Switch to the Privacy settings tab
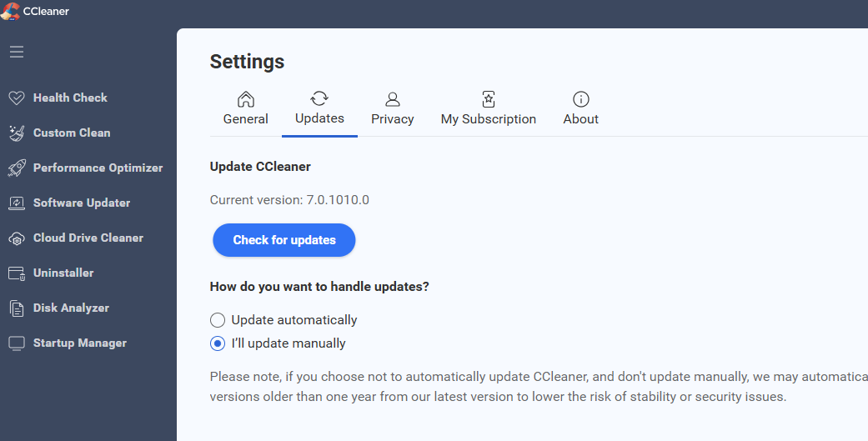 (393, 109)
